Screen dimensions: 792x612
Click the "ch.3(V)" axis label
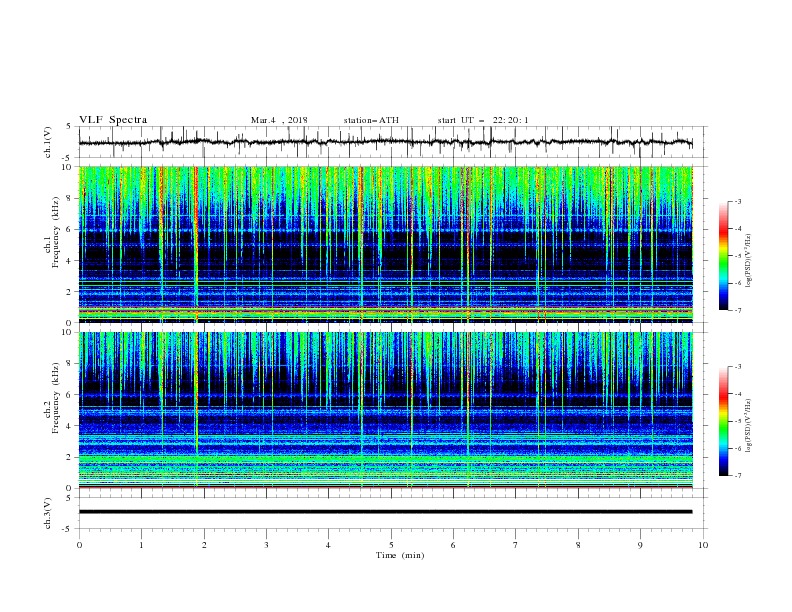click(48, 513)
